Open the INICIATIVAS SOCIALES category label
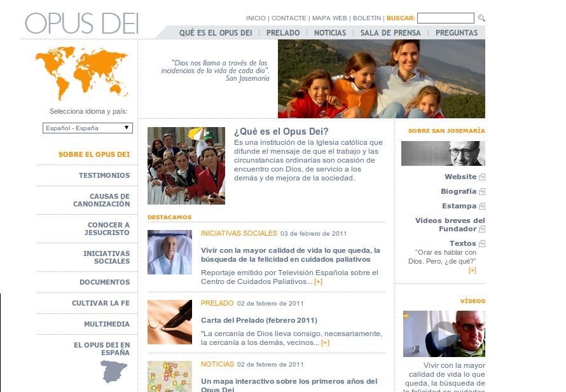Screen dimensions: 566x392 coord(239,233)
